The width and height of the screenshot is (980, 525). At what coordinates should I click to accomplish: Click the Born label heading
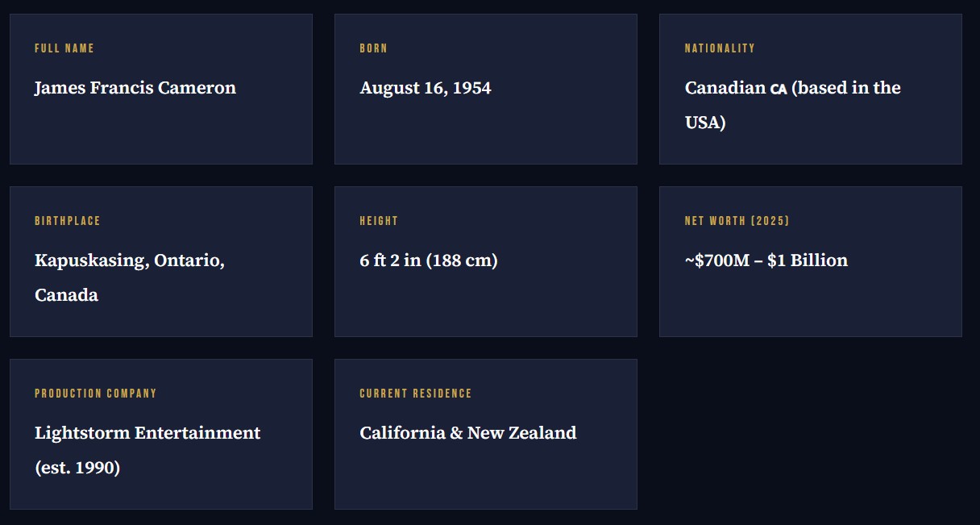[373, 48]
